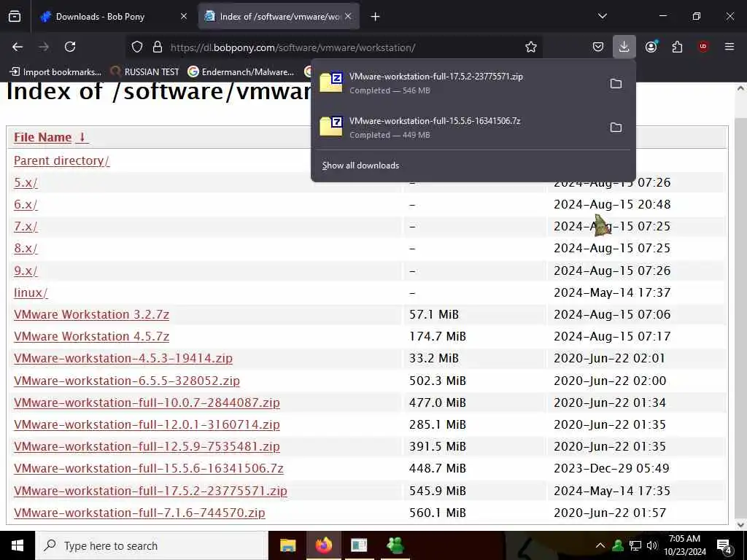Show 17.5.2 zip download in folder

616,84
